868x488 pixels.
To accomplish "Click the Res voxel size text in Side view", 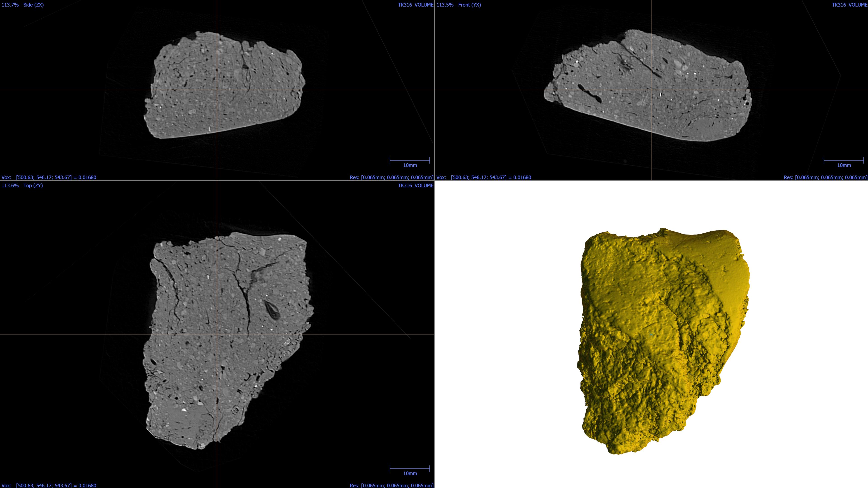I will click(x=392, y=178).
